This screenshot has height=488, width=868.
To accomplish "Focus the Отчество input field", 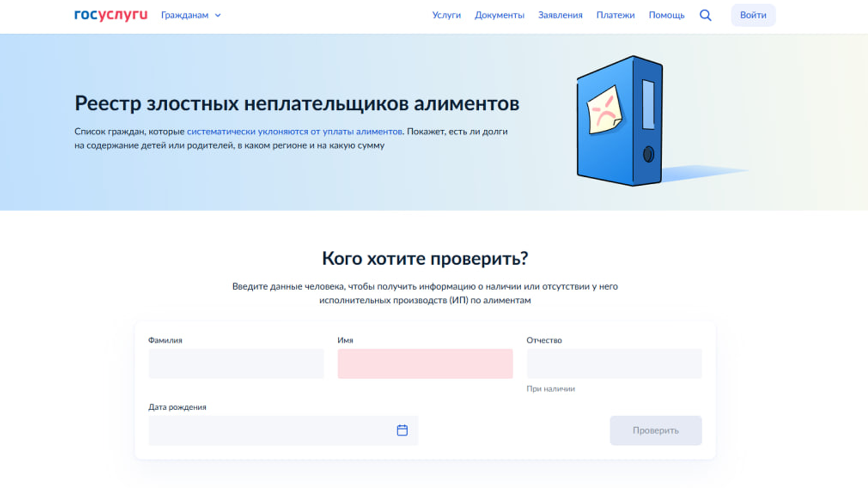I will pos(614,363).
